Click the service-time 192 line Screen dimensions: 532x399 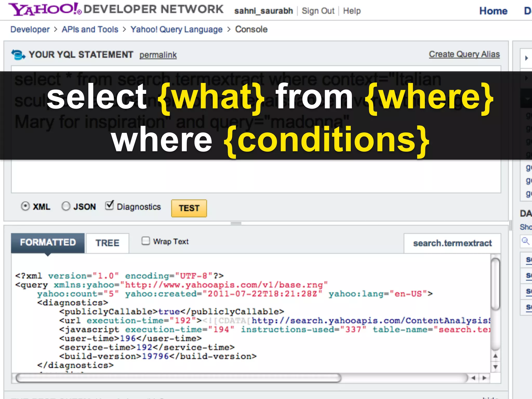147,348
